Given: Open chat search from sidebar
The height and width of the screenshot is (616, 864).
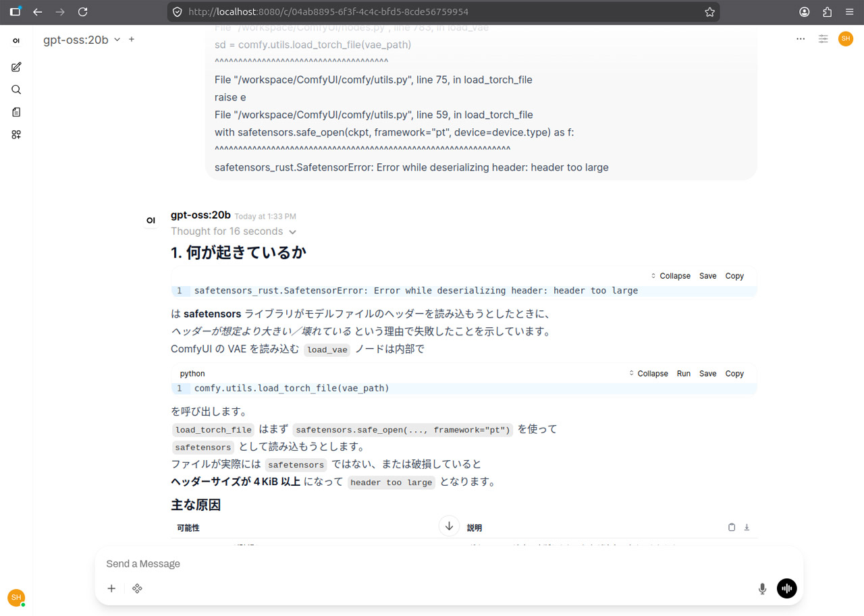Looking at the screenshot, I should [x=16, y=89].
